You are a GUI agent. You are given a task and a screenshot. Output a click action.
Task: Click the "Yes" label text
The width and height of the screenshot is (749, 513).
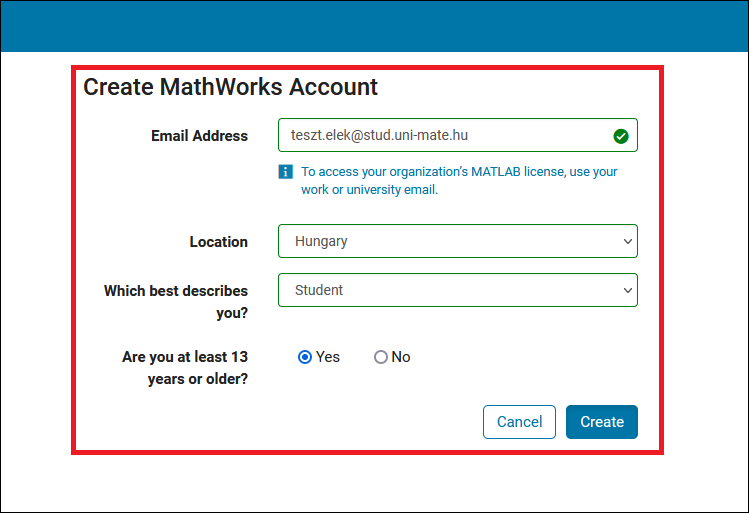point(328,357)
